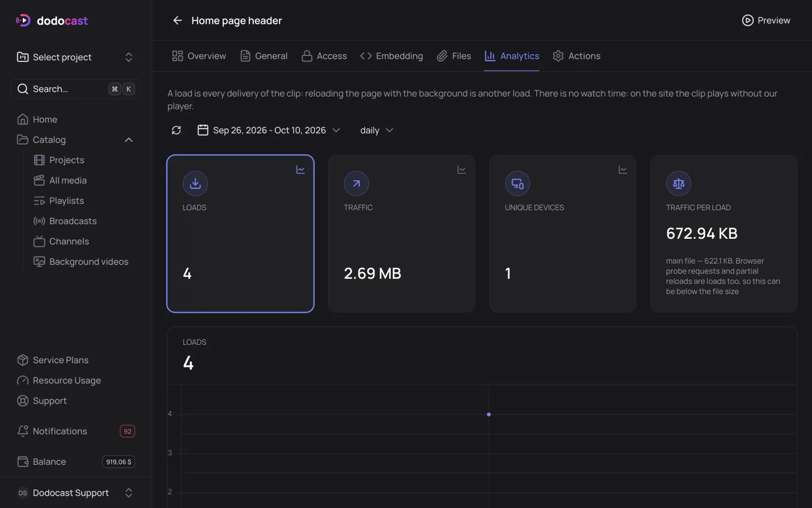The width and height of the screenshot is (812, 508).
Task: Switch to the Overview tab
Action: coord(199,56)
